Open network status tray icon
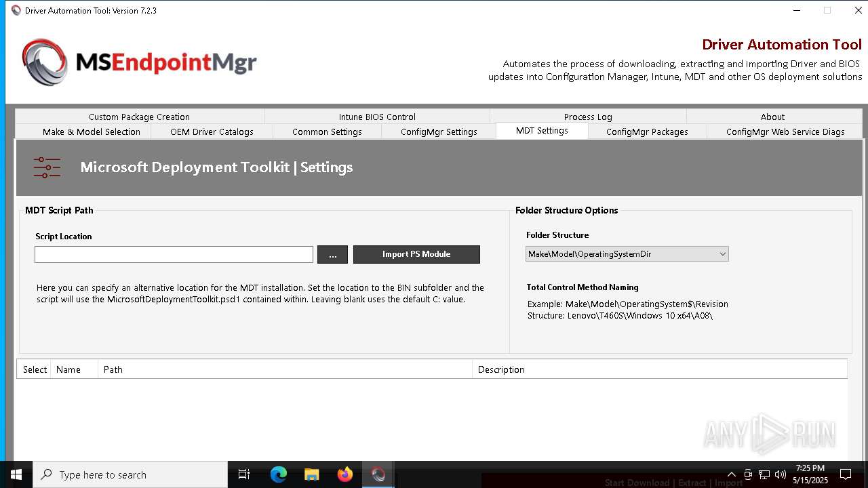868x488 pixels. click(x=764, y=474)
